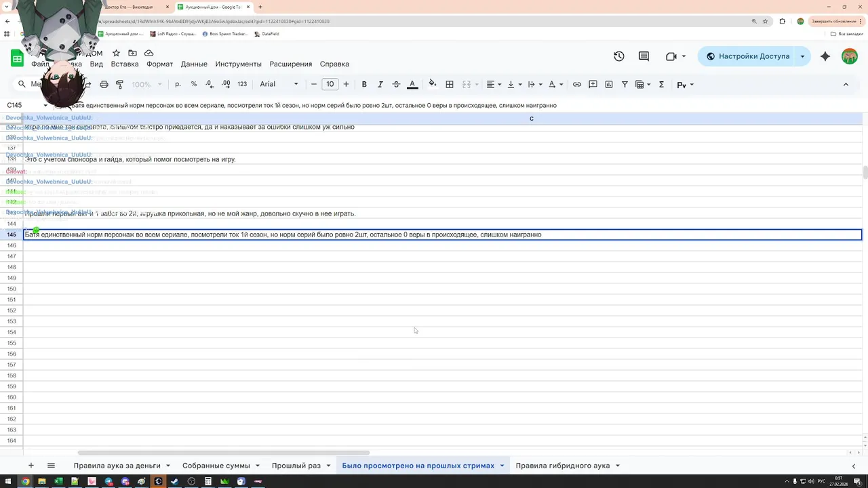Switch to Правила аука за деньги sheet
This screenshot has height=488, width=868.
tap(117, 466)
